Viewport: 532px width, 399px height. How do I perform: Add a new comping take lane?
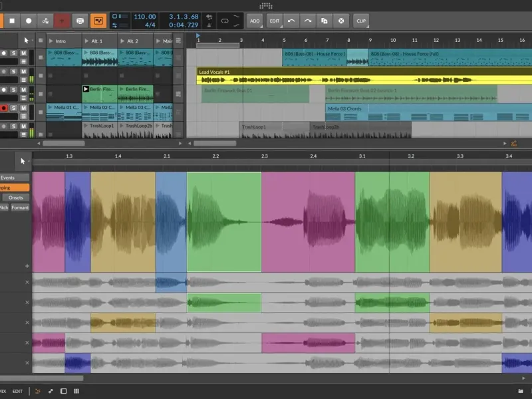pos(27,265)
